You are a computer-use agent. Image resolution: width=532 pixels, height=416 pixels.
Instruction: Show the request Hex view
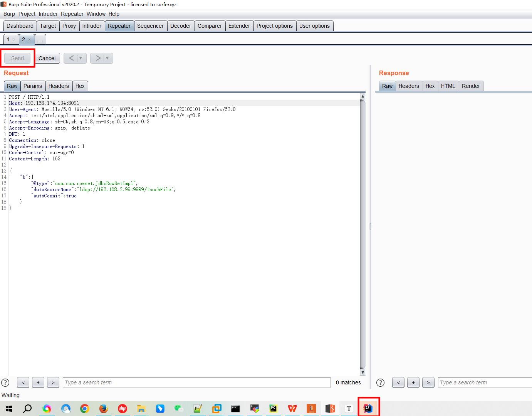pyautogui.click(x=80, y=86)
